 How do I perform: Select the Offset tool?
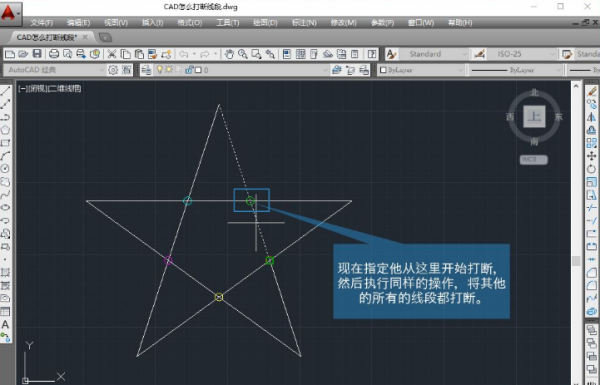592,130
